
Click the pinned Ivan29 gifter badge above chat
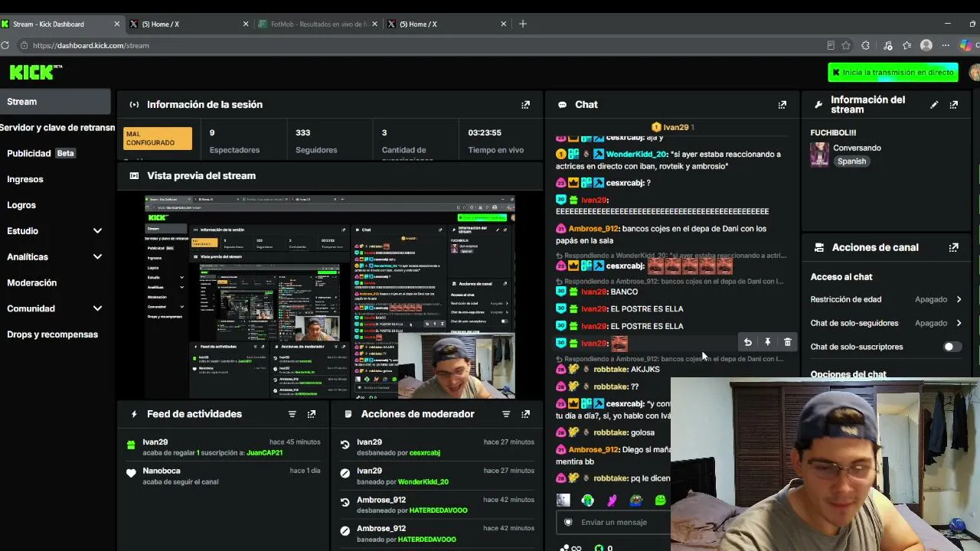point(673,127)
